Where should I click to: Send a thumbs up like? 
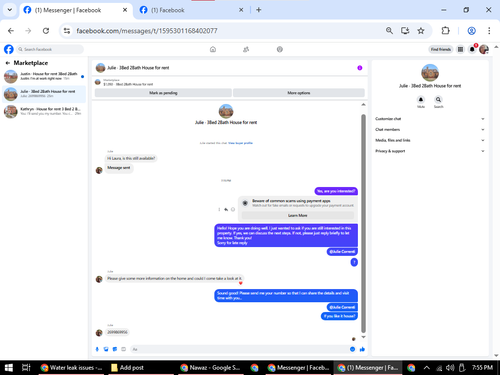click(362, 349)
